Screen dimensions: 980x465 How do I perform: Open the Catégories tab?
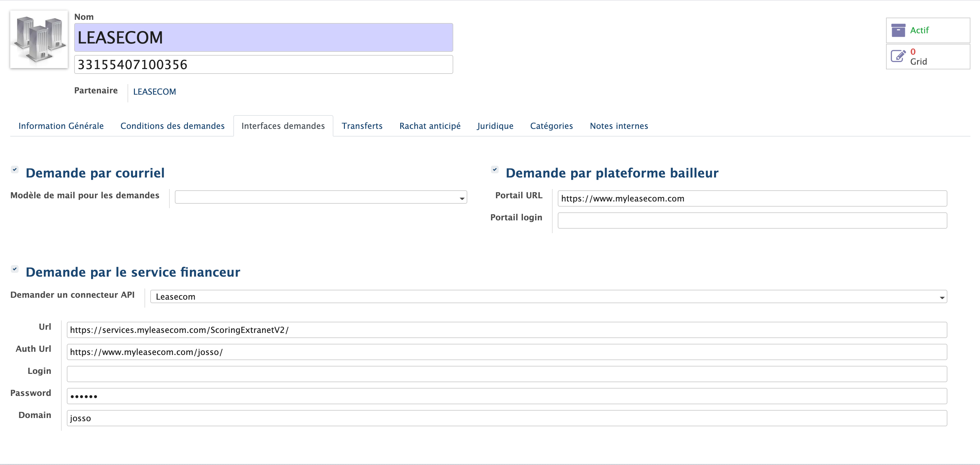click(x=551, y=126)
